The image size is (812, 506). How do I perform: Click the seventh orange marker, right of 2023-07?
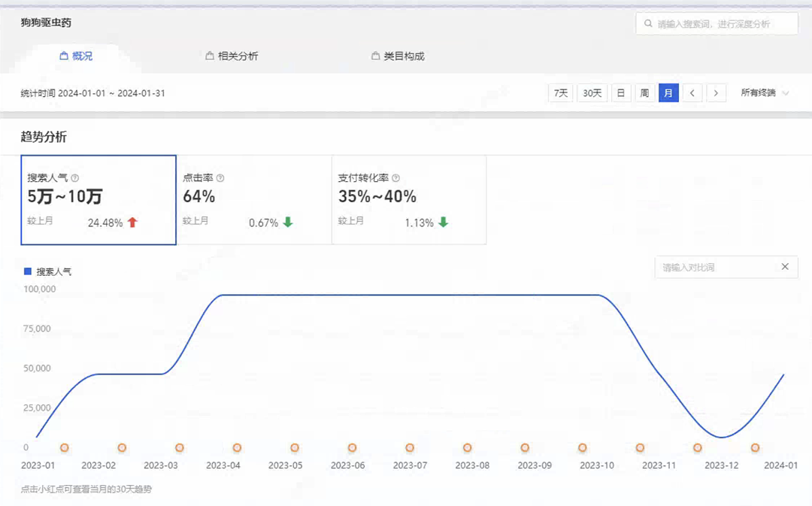point(410,447)
